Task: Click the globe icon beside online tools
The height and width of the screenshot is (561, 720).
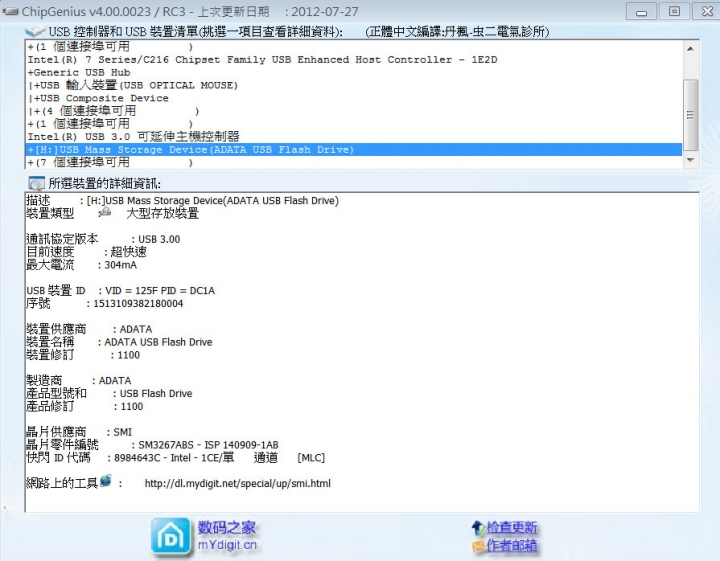Action: click(x=106, y=481)
